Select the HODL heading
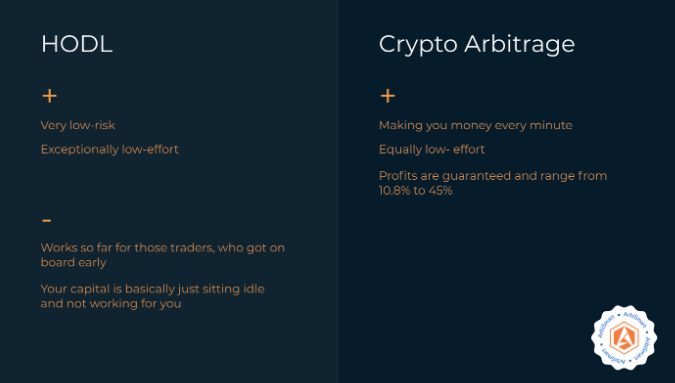The height and width of the screenshot is (383, 675). click(77, 44)
